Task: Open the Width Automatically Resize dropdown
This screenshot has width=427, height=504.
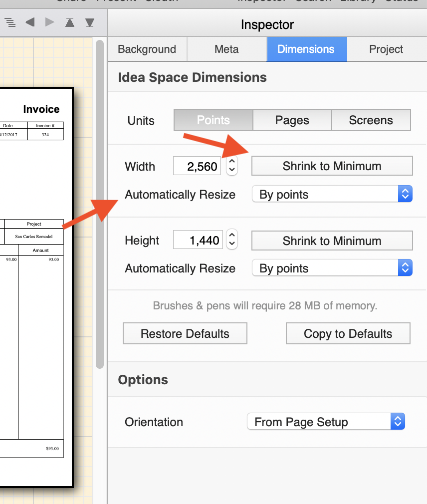Action: (x=332, y=194)
